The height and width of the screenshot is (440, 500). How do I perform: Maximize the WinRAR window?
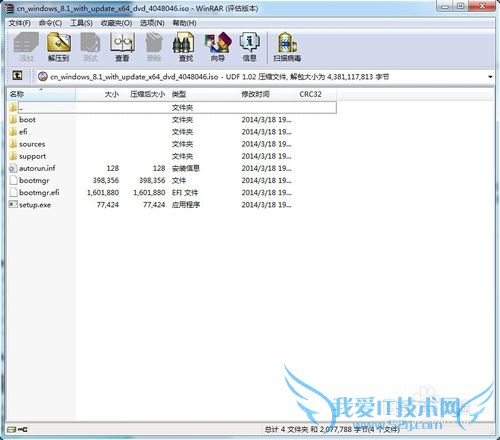[460, 6]
